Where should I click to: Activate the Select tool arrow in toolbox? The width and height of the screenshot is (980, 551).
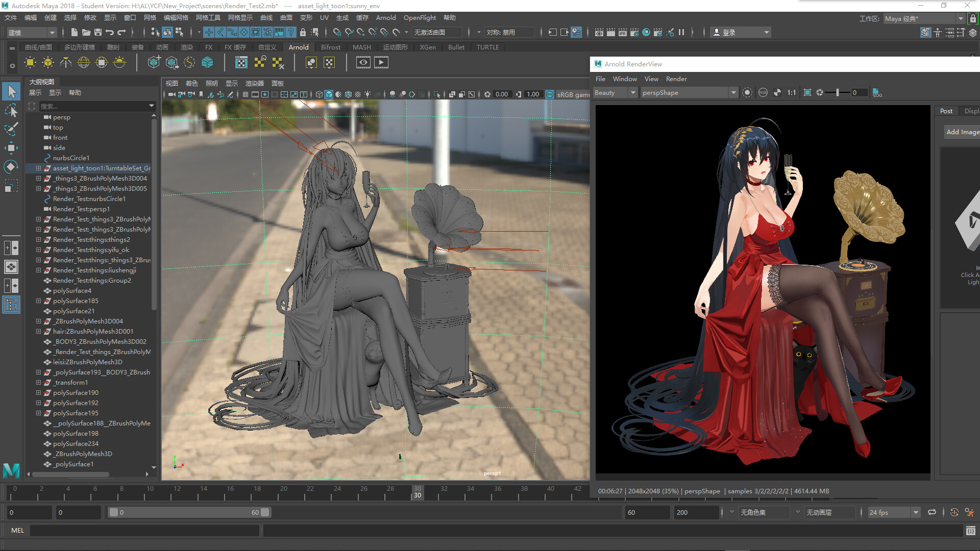[11, 91]
